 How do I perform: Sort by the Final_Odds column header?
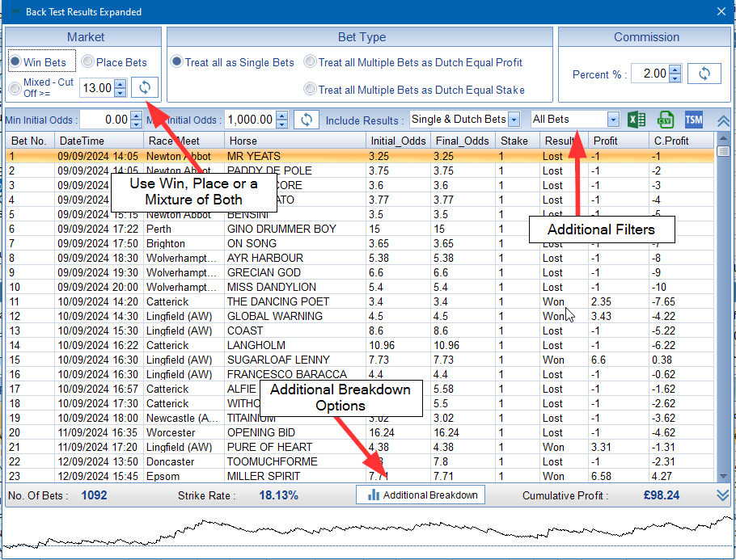tap(461, 141)
